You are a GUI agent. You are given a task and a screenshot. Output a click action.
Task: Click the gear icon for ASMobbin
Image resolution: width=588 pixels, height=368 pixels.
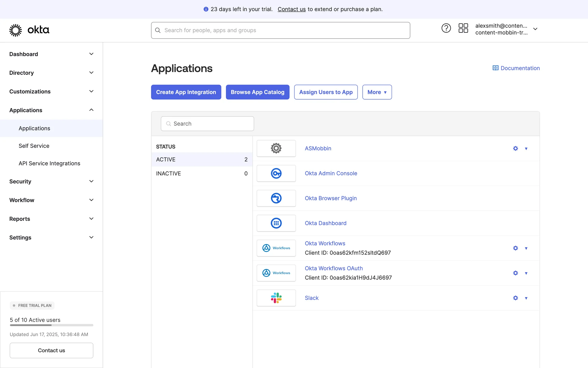(x=515, y=148)
